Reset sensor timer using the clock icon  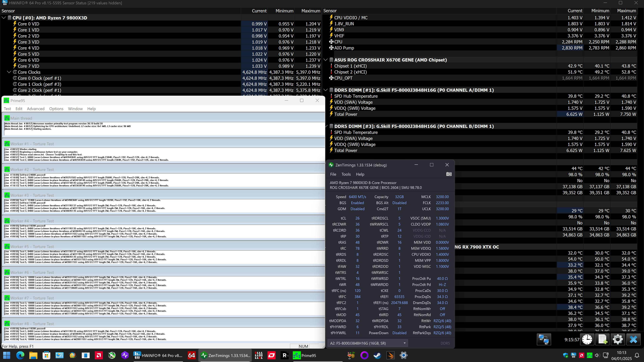pyautogui.click(x=587, y=340)
